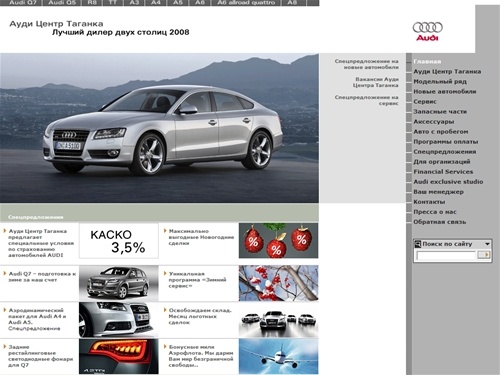The image size is (500, 375).
Task: Click the airplane thumbnail image
Action: tap(278, 356)
